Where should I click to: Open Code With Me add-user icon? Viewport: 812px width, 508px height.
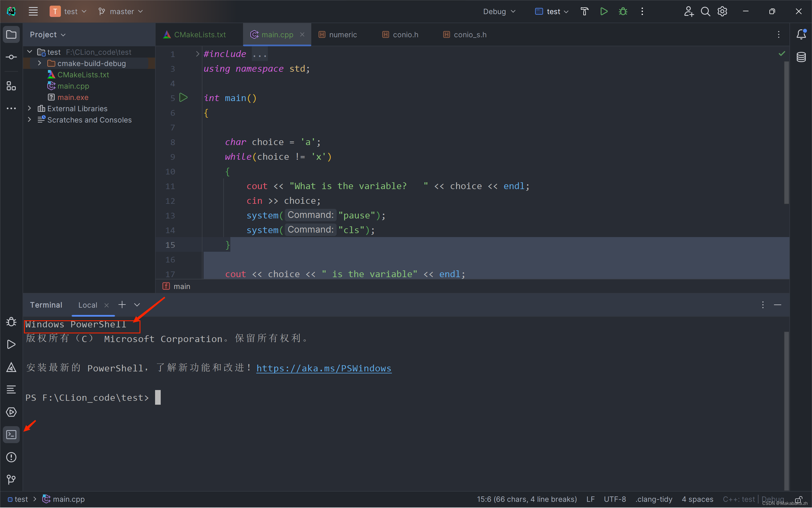coord(689,11)
